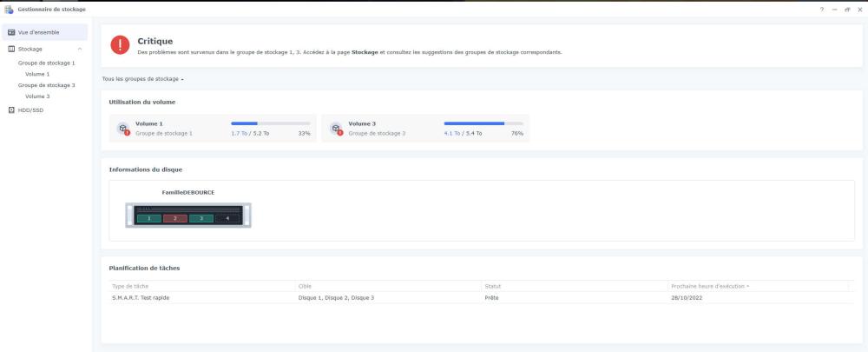Click the 76% usage label
Viewport: 868px width, 352px height.
click(x=517, y=134)
